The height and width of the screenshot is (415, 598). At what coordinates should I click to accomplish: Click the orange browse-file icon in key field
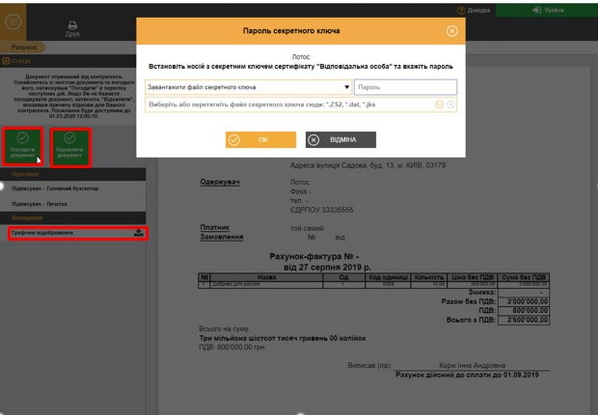pyautogui.click(x=439, y=104)
